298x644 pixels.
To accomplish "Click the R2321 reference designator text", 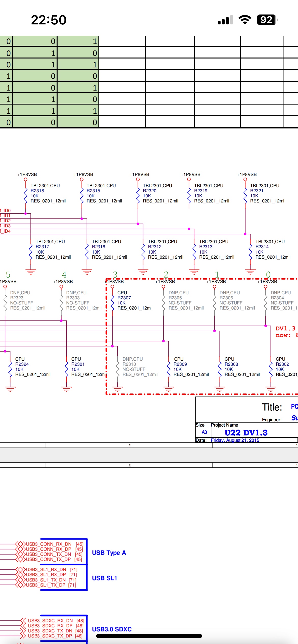I will 257,191.
